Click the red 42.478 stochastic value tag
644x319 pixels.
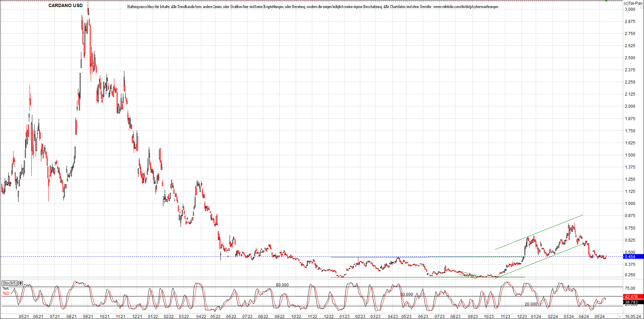634,296
